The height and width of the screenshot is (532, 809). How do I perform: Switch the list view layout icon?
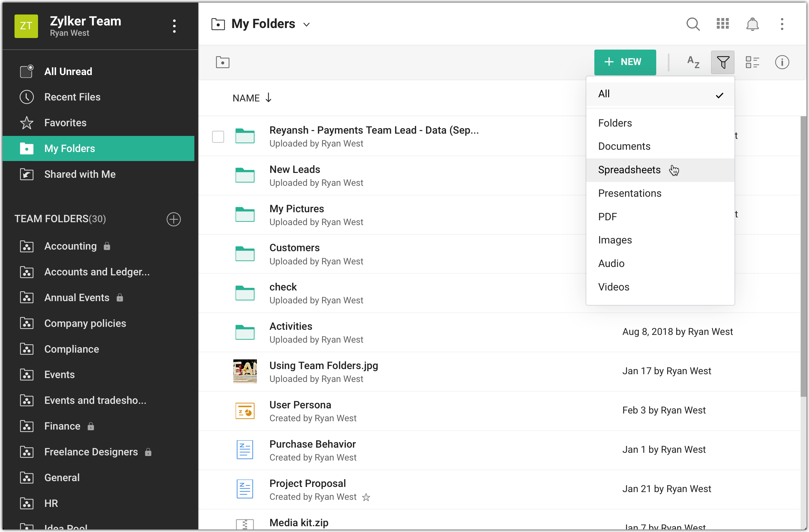click(x=752, y=62)
